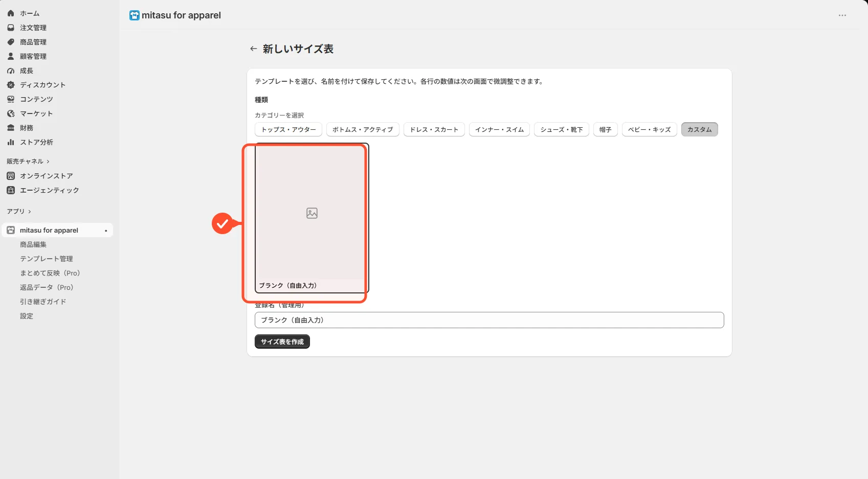Viewport: 868px width, 479px height.
Task: Expand the 販売チャネル section chevron
Action: (48, 162)
